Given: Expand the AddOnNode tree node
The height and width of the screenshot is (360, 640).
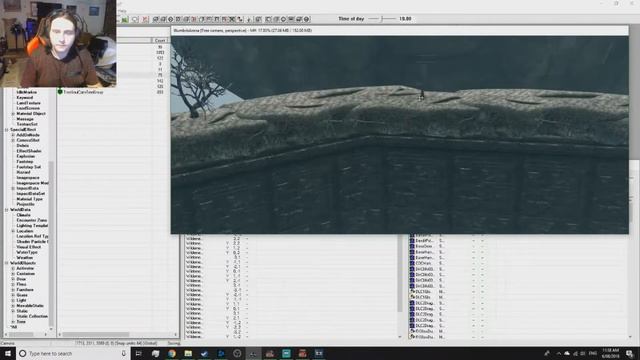Looking at the screenshot, I should pos(13,135).
